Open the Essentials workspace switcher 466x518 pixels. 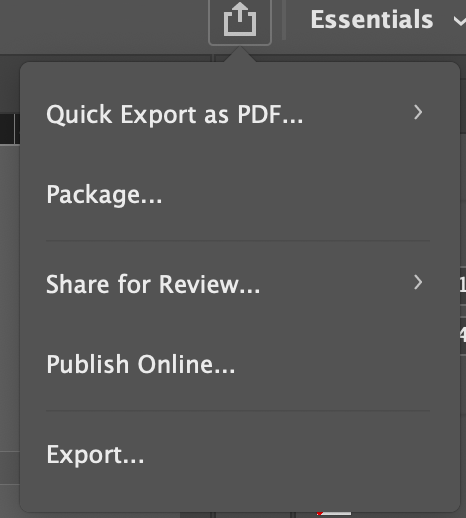pyautogui.click(x=388, y=20)
